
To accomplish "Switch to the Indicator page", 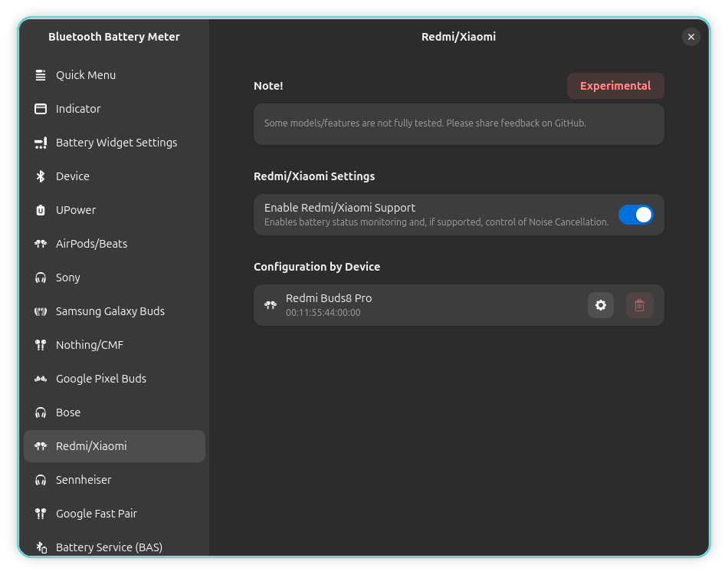I will [114, 109].
